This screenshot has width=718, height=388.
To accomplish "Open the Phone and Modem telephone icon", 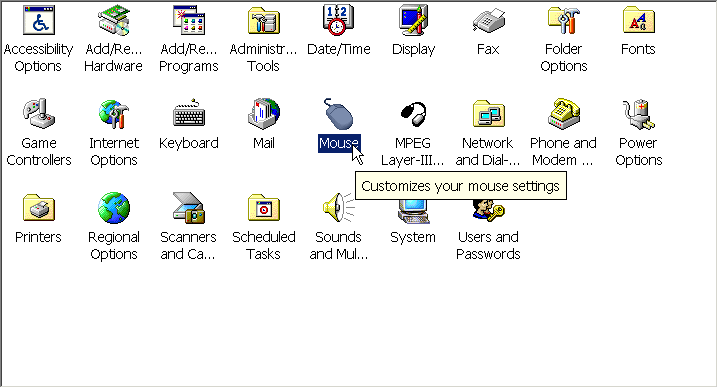I will [x=564, y=114].
